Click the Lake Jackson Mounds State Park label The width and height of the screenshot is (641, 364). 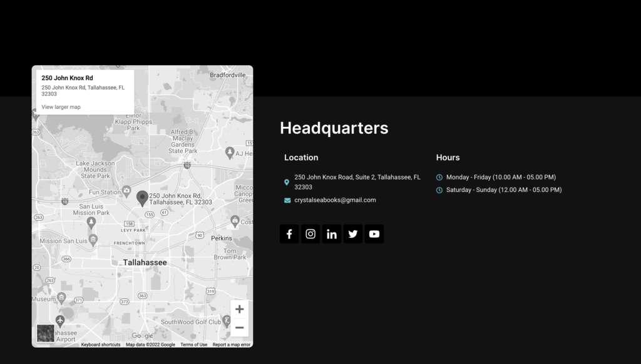tap(95, 169)
